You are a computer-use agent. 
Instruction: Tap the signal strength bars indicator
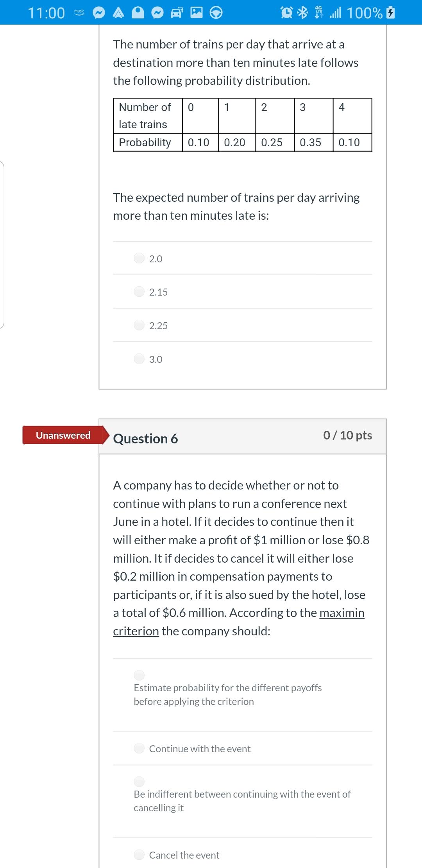[x=335, y=13]
